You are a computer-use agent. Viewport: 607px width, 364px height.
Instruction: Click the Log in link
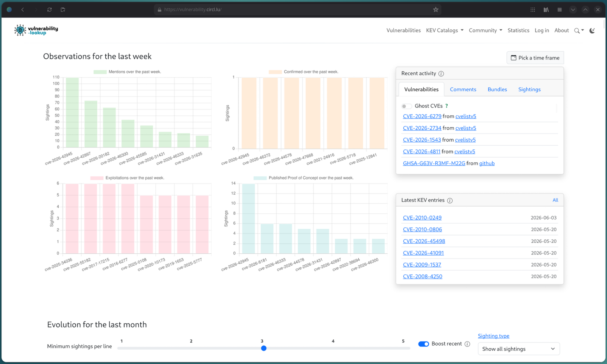pyautogui.click(x=542, y=30)
